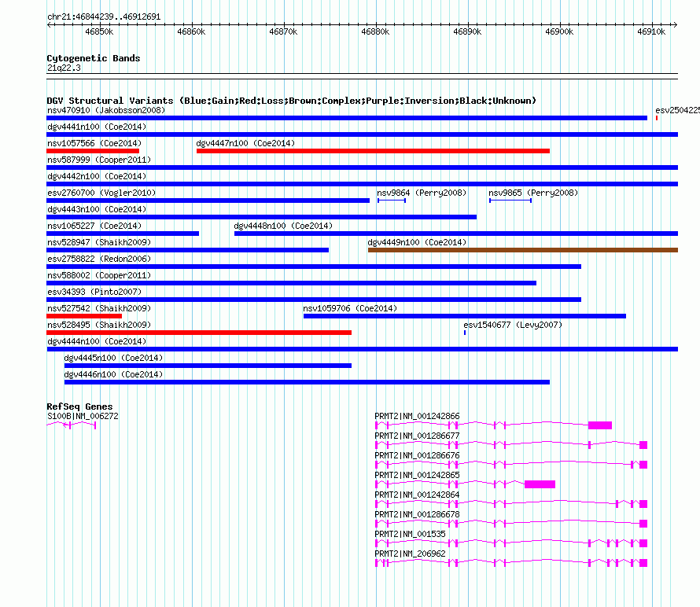Click the DGV Structural Variants track title
Screen dimensions: 700x607
pos(291,101)
